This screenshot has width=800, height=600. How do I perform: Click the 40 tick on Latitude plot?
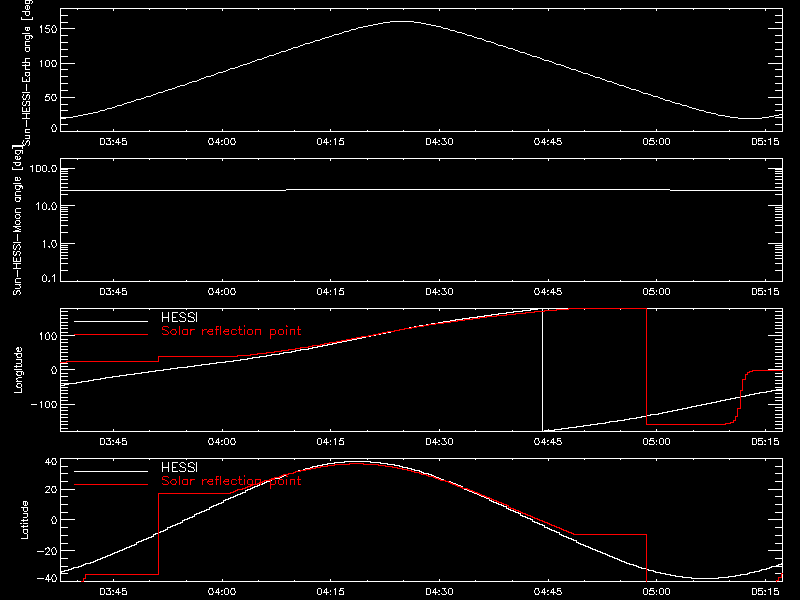(51, 462)
